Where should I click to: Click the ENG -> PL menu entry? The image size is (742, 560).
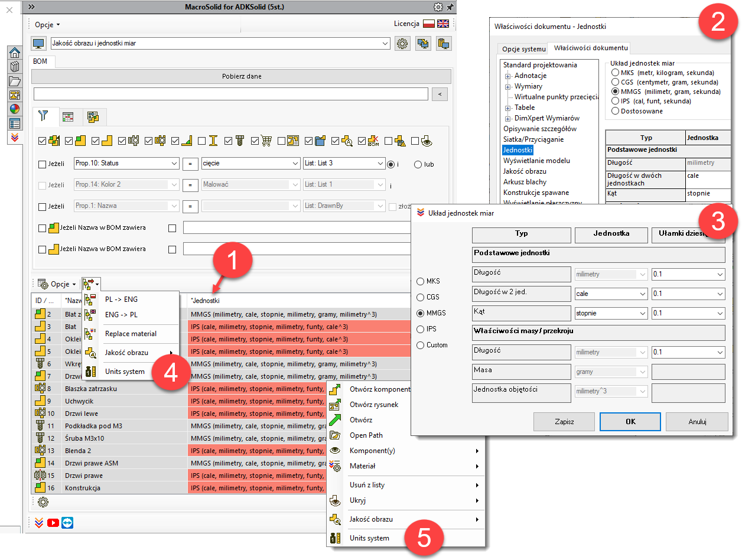coord(121,315)
